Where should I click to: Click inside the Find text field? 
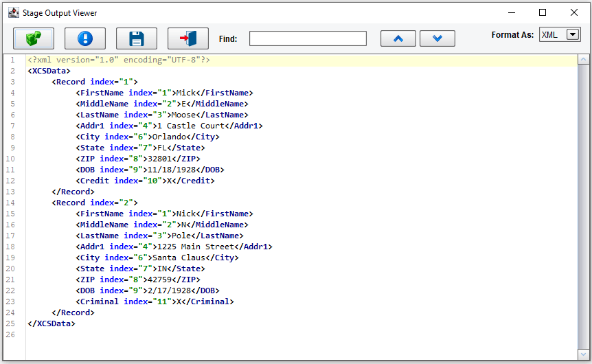pos(308,38)
